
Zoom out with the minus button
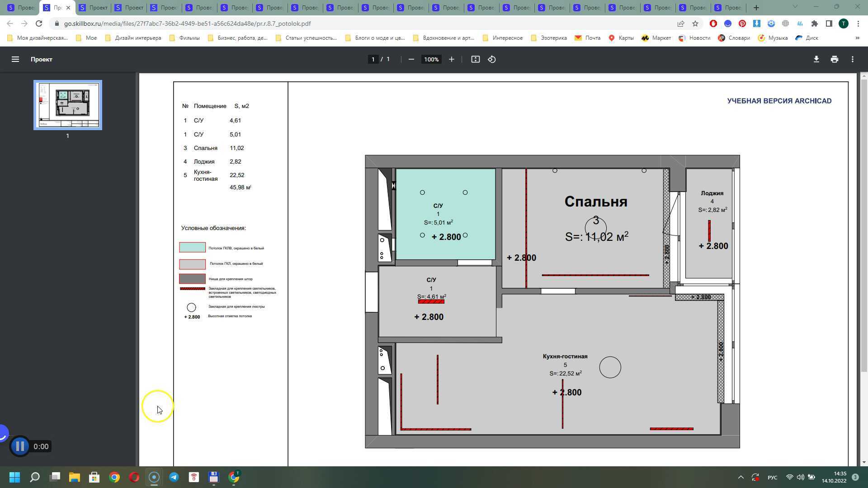click(x=411, y=59)
